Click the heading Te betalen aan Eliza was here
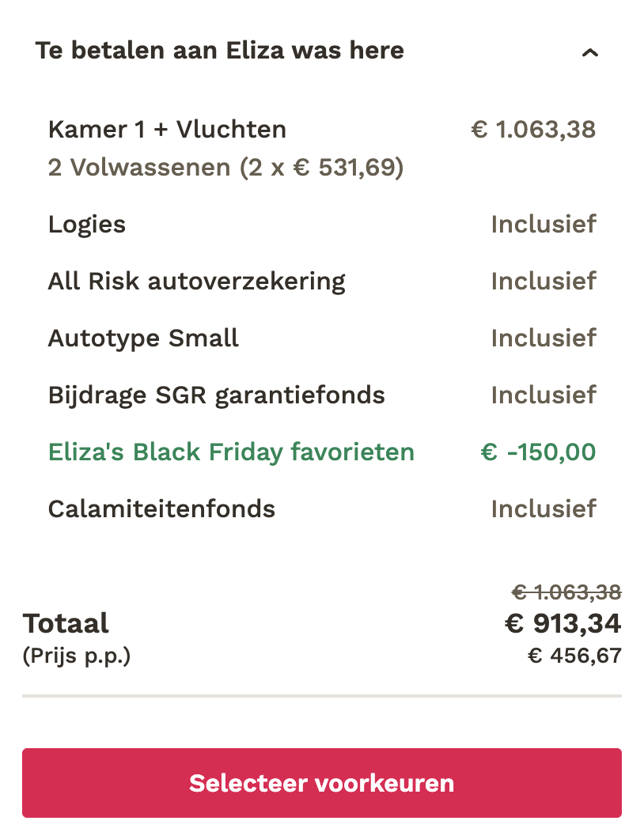644x832 pixels. (219, 51)
